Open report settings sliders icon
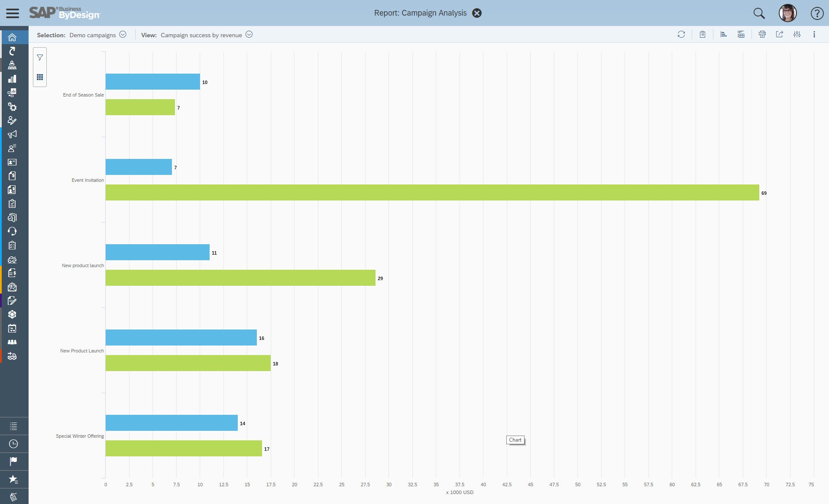829x504 pixels. (x=797, y=35)
